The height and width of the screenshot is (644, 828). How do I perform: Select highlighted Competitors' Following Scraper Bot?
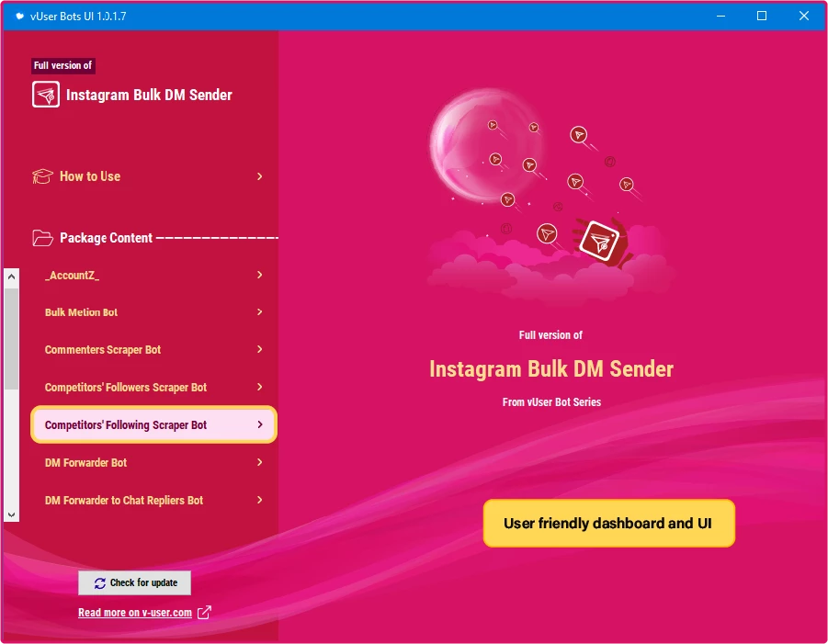[x=153, y=424]
